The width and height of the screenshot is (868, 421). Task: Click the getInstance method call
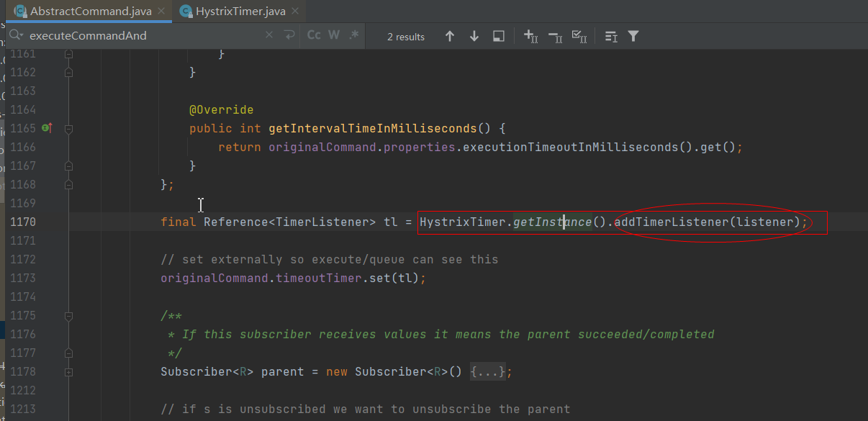click(552, 222)
